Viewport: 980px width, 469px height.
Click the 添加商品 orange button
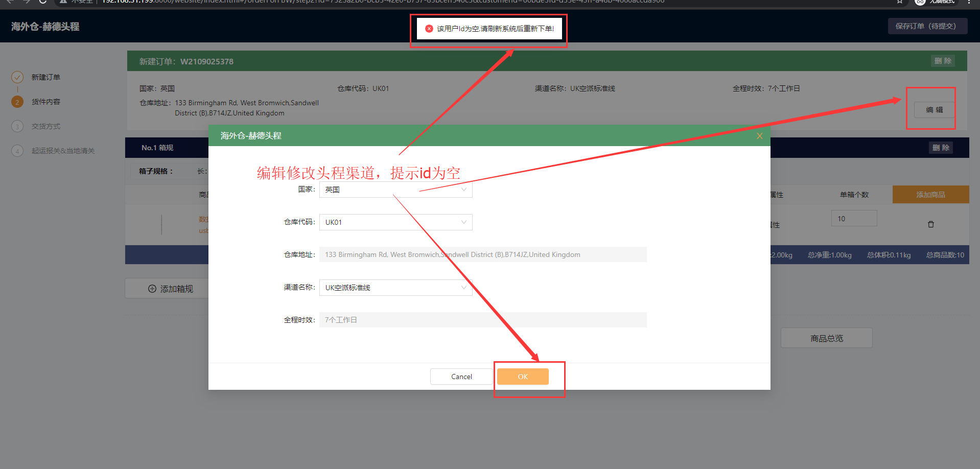pyautogui.click(x=930, y=195)
